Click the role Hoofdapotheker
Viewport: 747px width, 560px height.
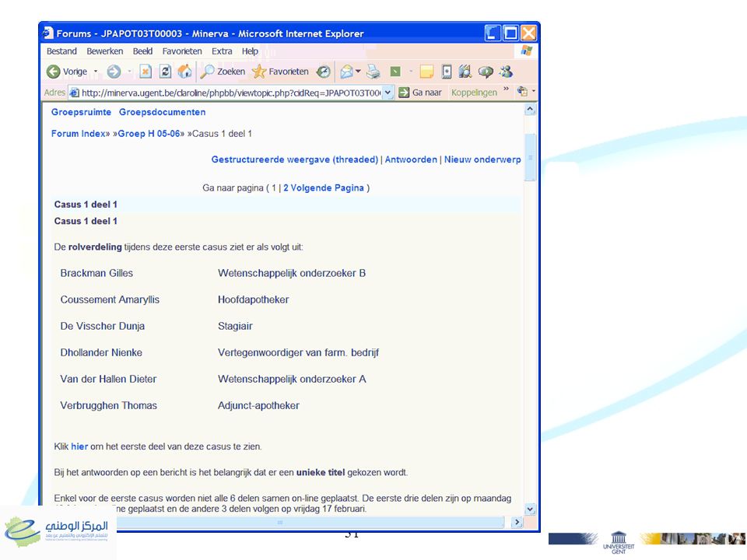click(x=254, y=300)
